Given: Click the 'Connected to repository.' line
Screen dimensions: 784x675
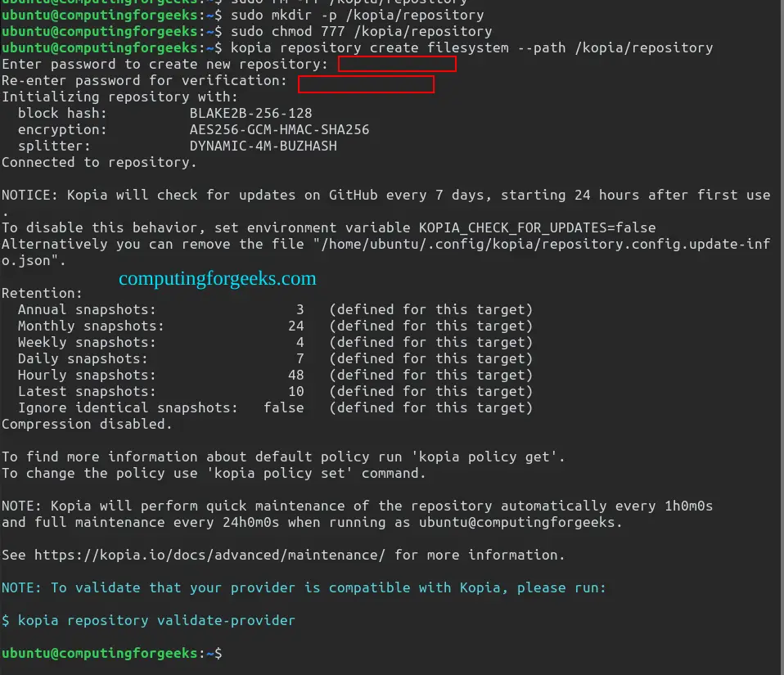Looking at the screenshot, I should [99, 163].
